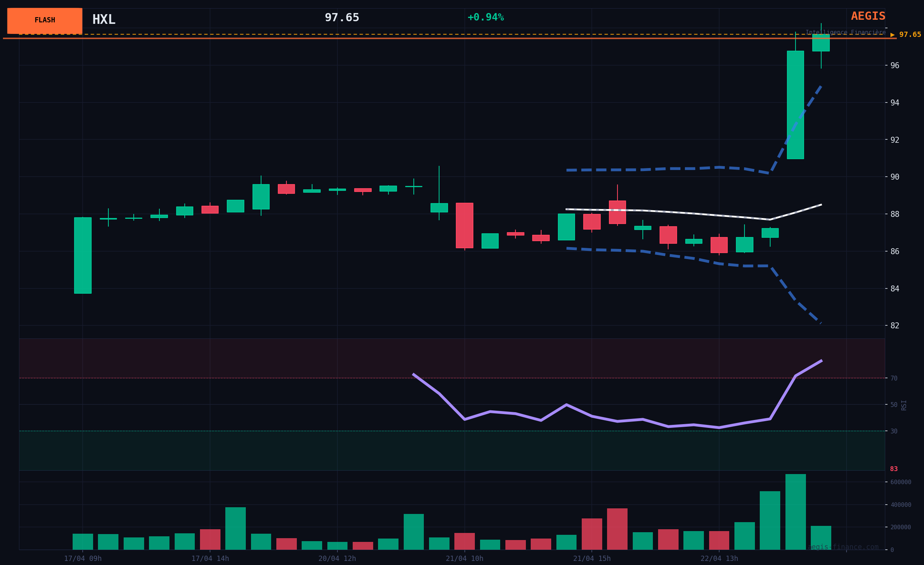924x565 pixels.
Task: Click the purple RSI line peak
Action: click(x=821, y=360)
